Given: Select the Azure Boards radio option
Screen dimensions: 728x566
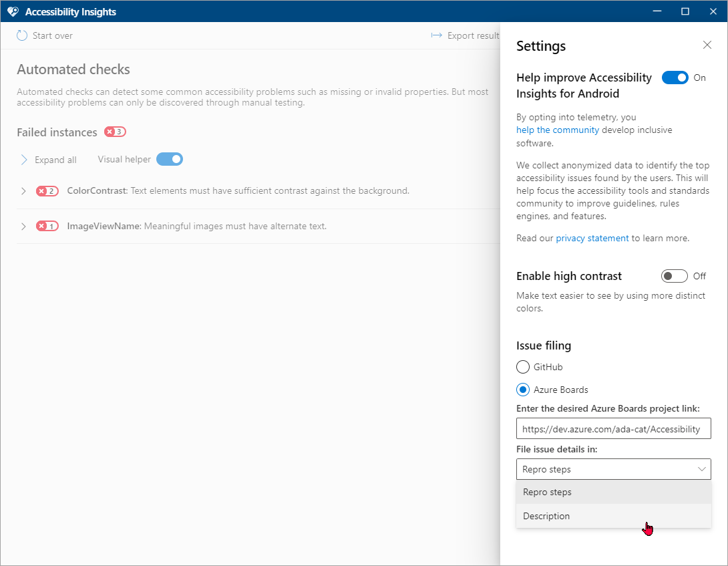Looking at the screenshot, I should (x=523, y=390).
